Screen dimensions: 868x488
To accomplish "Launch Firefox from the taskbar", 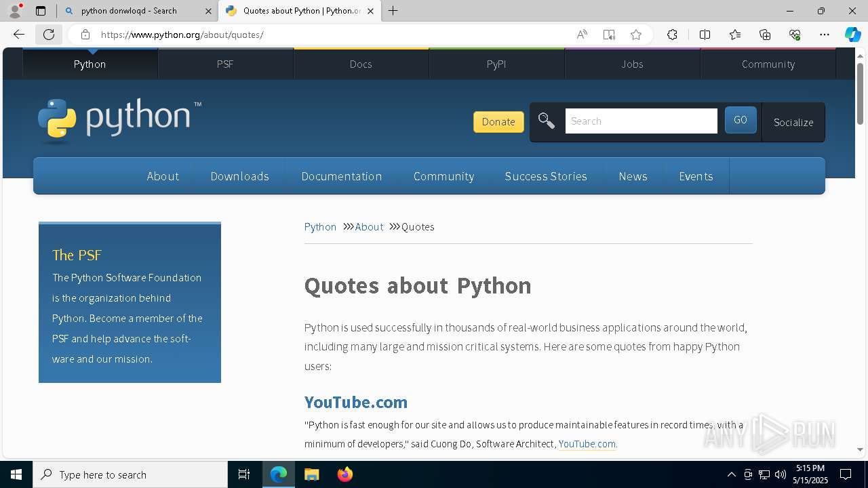I will pos(345,474).
